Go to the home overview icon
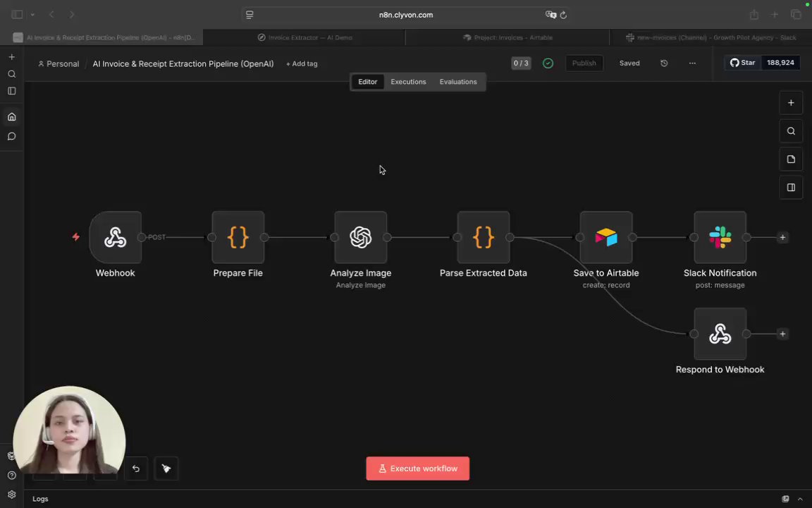Image resolution: width=812 pixels, height=508 pixels. coord(11,117)
